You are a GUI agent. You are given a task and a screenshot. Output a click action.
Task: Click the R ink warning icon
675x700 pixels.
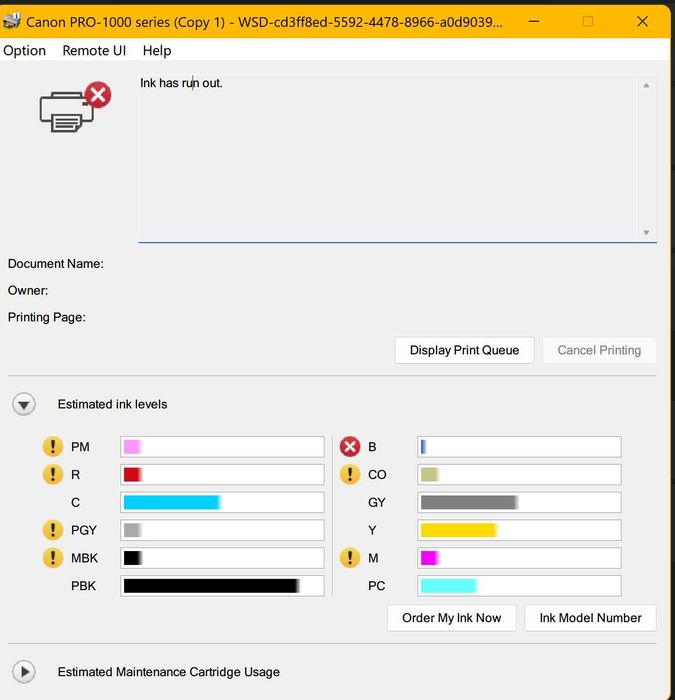53,474
